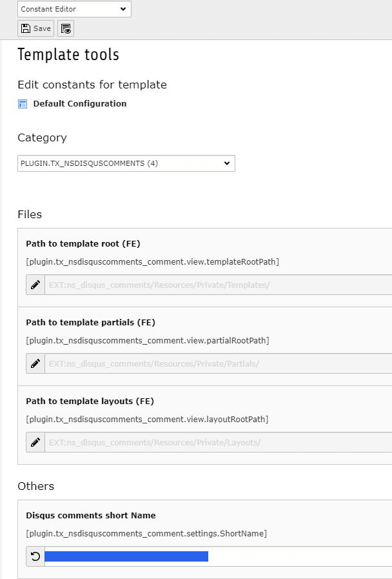This screenshot has height=579, width=392.
Task: Expand the PLUGIN.TX_NSDISQUSCOMMENTS category dropdown
Action: coord(126,163)
